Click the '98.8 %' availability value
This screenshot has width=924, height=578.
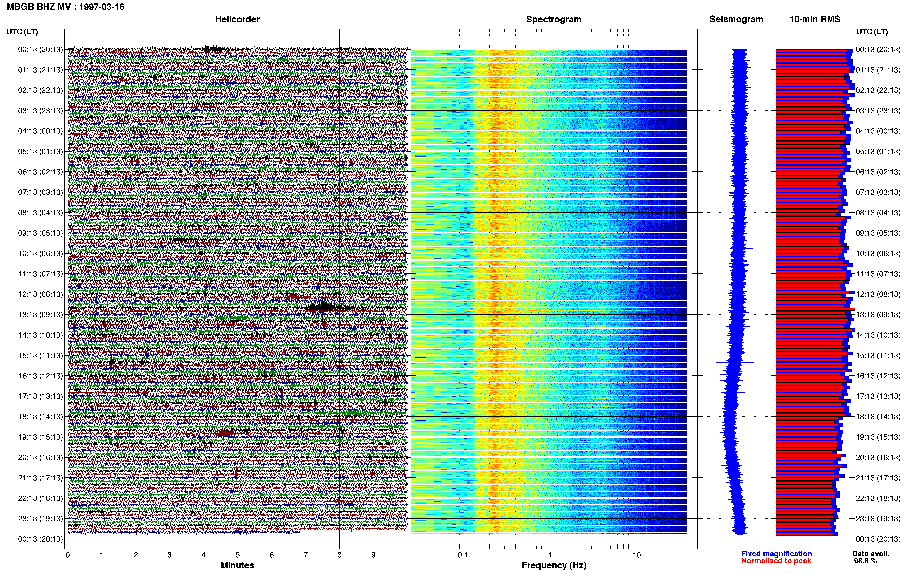tap(865, 561)
